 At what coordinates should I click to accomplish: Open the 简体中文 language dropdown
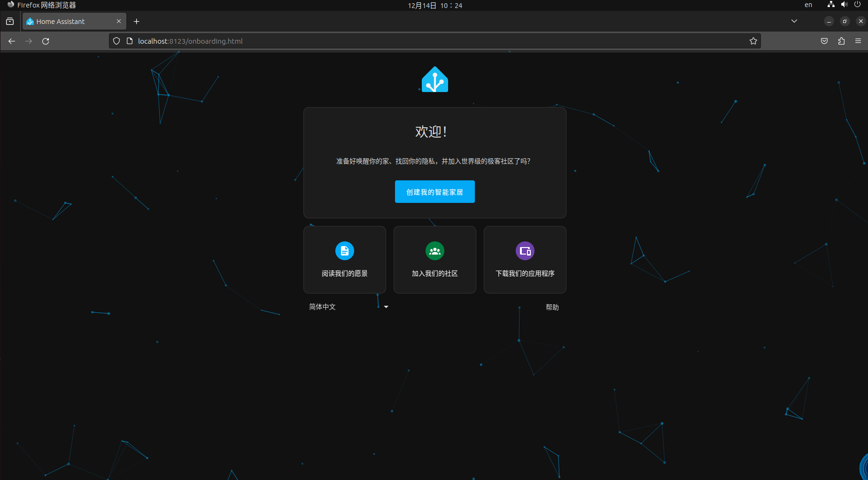coord(349,307)
